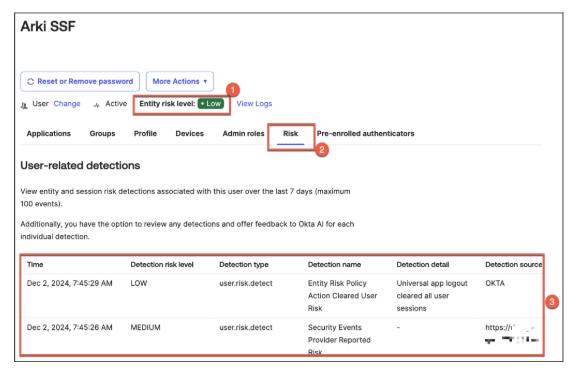This screenshot has height=370, width=575.
Task: Click the Arki SSF user name heading
Action: pyautogui.click(x=48, y=26)
